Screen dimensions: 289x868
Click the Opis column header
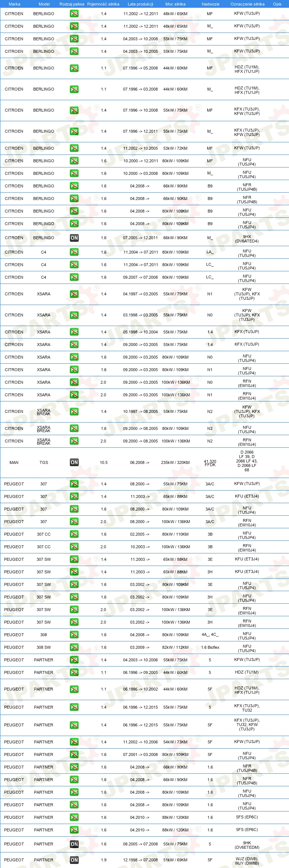click(x=277, y=4)
